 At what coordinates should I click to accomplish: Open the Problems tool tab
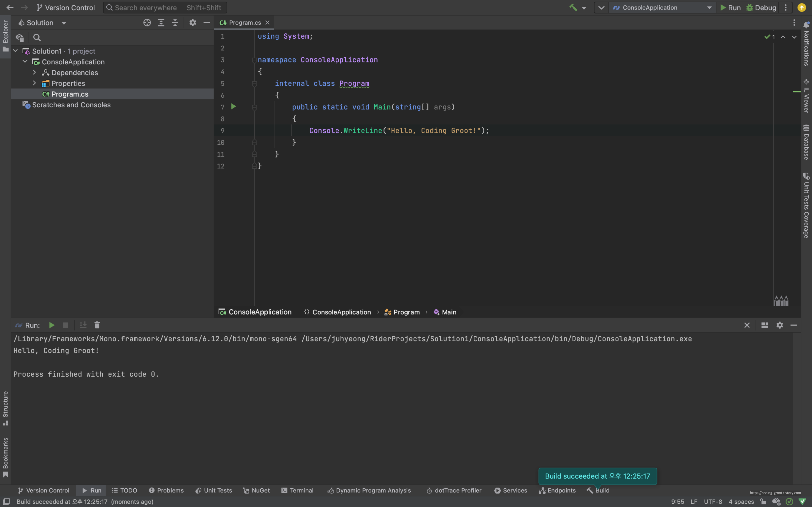pos(166,490)
